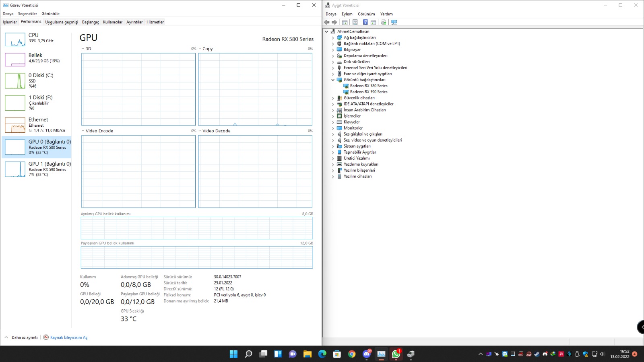The height and width of the screenshot is (362, 644).
Task: Click the volume speaker icon in tray
Action: [x=602, y=354]
